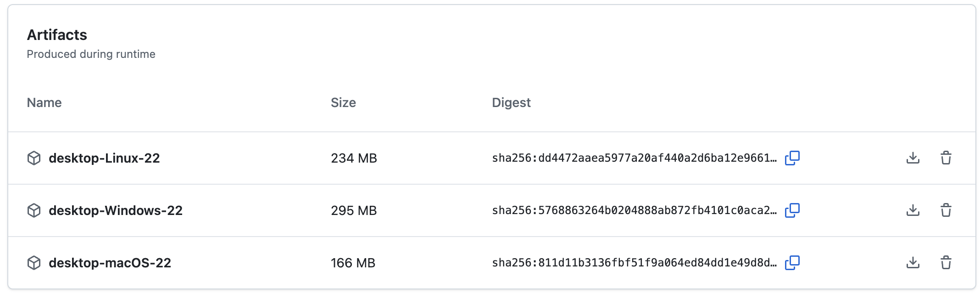
Task: Click the package icon beside desktop-Linux-22
Action: [34, 158]
